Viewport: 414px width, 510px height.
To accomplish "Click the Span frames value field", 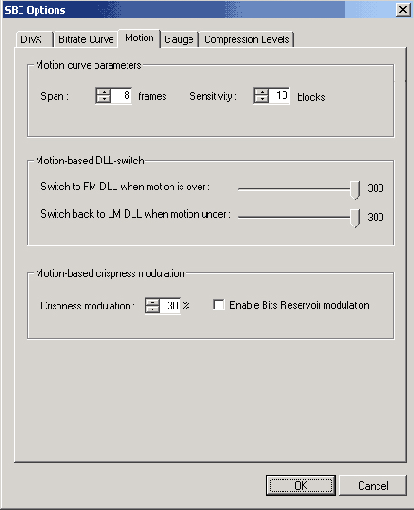I will tap(121, 96).
